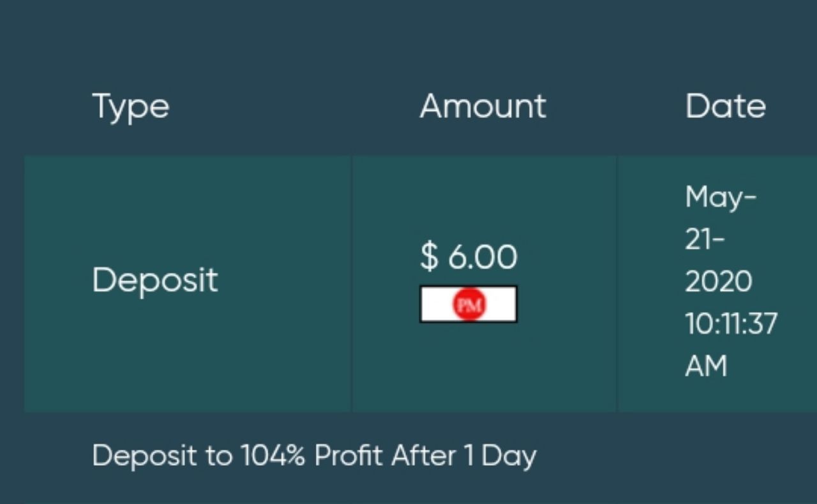Click the Date column header
This screenshot has width=817, height=504.
coord(725,106)
